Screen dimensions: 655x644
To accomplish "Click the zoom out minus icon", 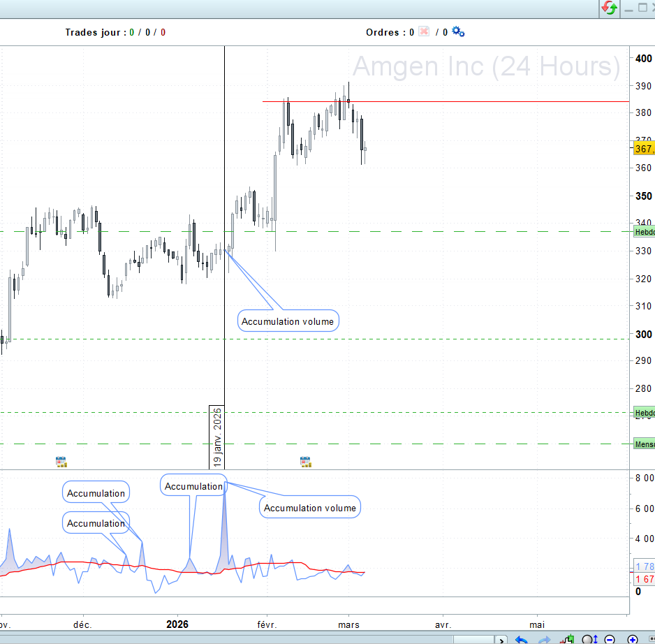I will 610,639.
